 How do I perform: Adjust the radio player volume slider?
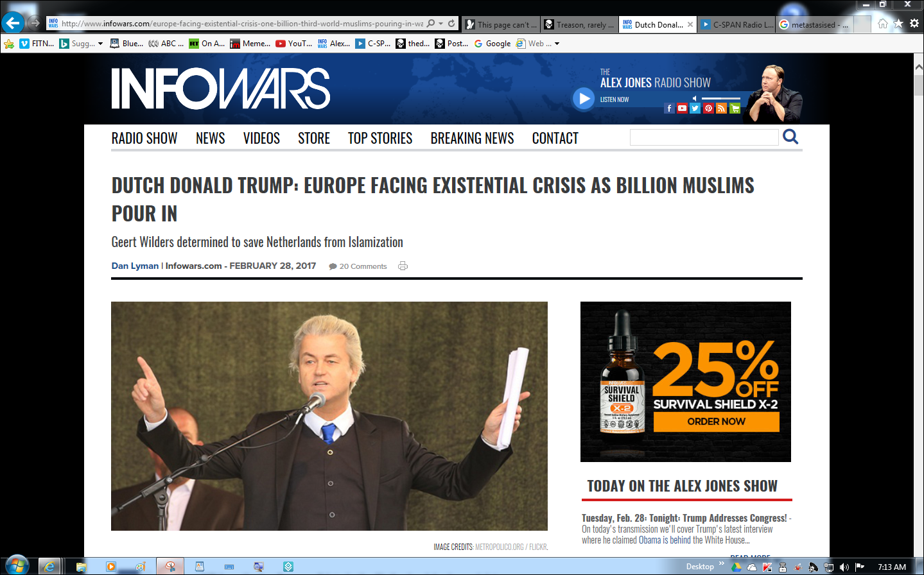(x=720, y=98)
